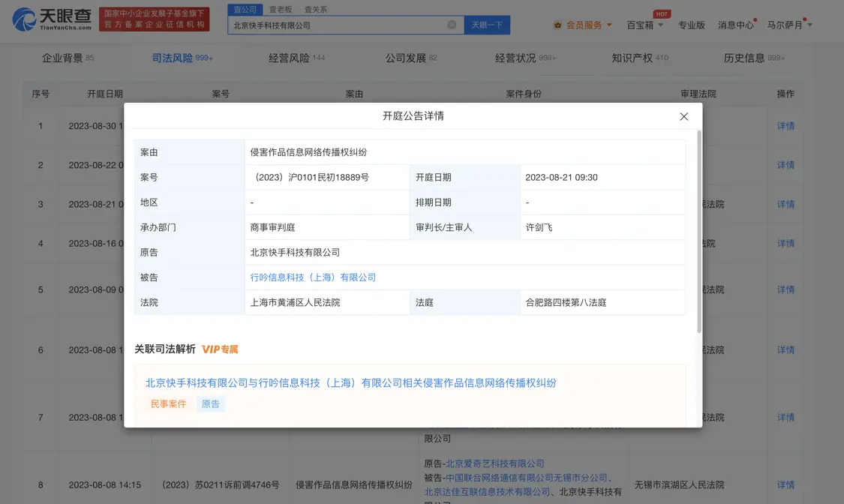This screenshot has height=504, width=844.
Task: Open defendant link 行吟信息科技（上海）有限公司
Action: [313, 277]
